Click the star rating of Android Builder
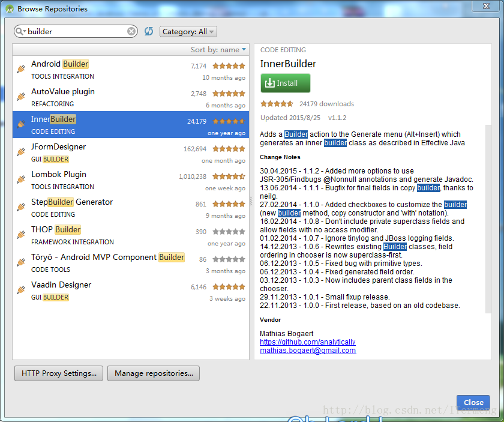504x422 pixels. click(229, 66)
